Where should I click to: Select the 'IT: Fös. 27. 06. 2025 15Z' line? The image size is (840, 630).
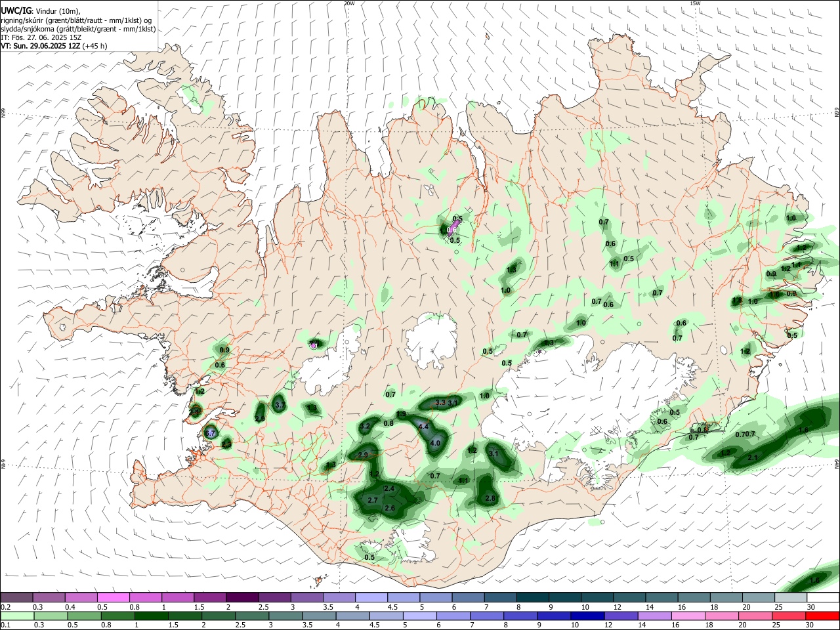pos(41,37)
